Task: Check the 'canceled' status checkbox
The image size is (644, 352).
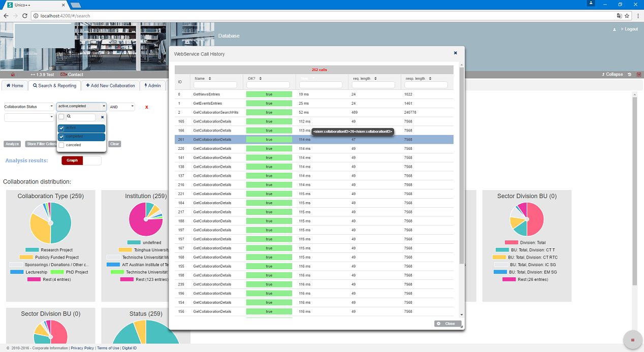Action: (x=61, y=145)
